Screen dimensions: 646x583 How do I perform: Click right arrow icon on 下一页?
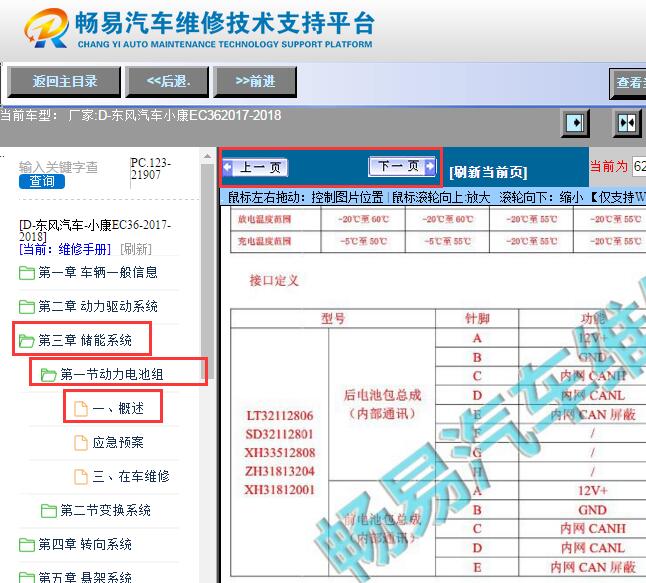[430, 166]
